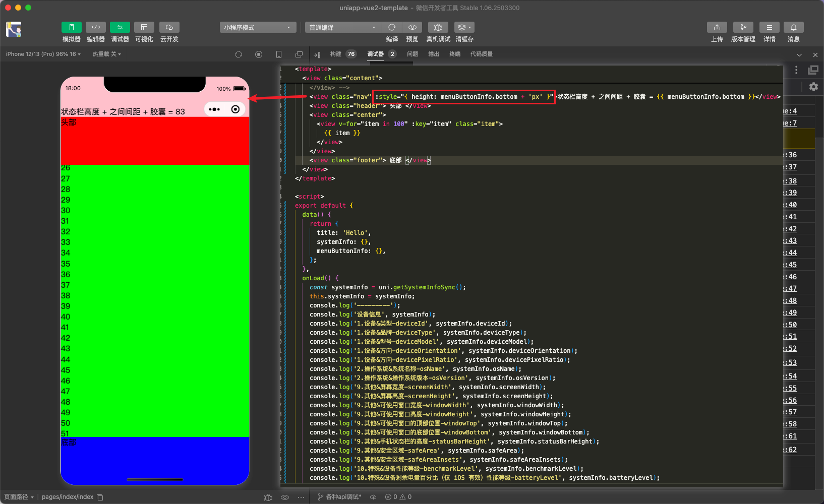Screen dimensions: 824x504
Task: Click the title: 'Hello' code line
Action: [343, 233]
